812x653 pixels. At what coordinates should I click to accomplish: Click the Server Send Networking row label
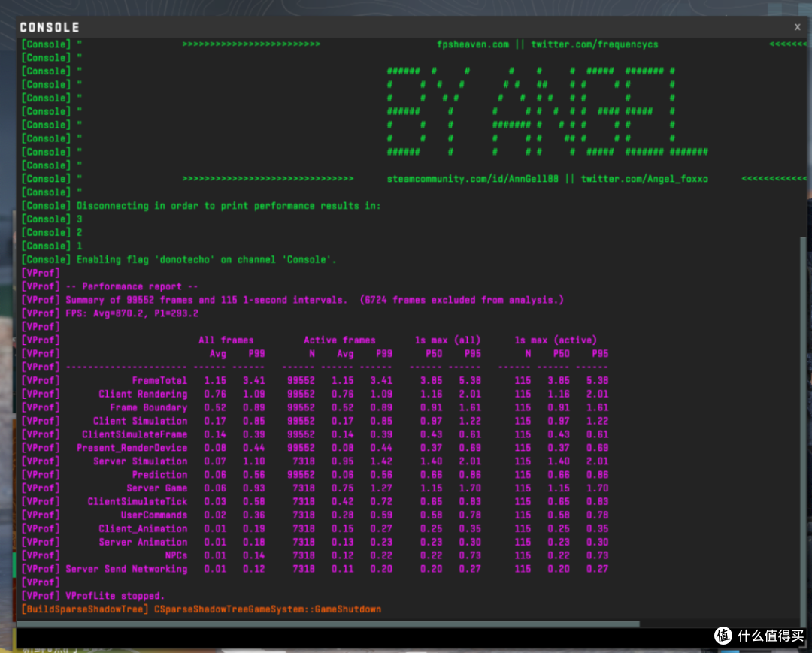[x=126, y=569]
